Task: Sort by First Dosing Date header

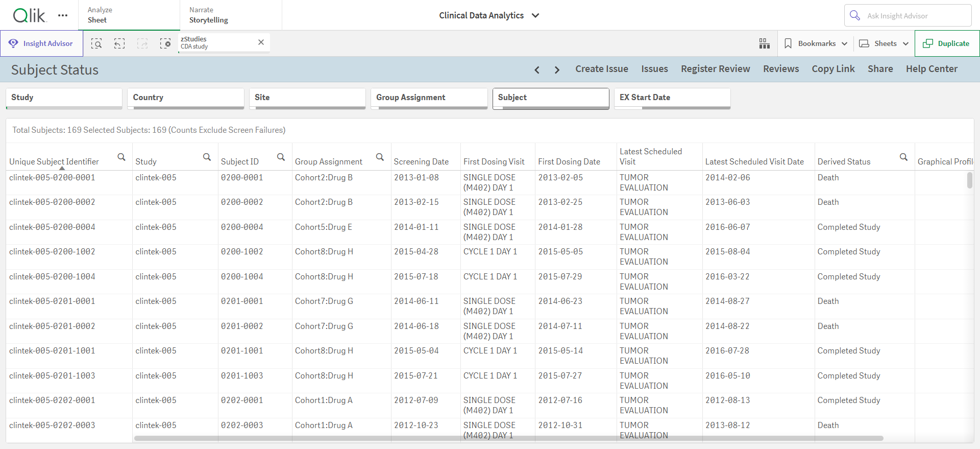Action: [569, 161]
